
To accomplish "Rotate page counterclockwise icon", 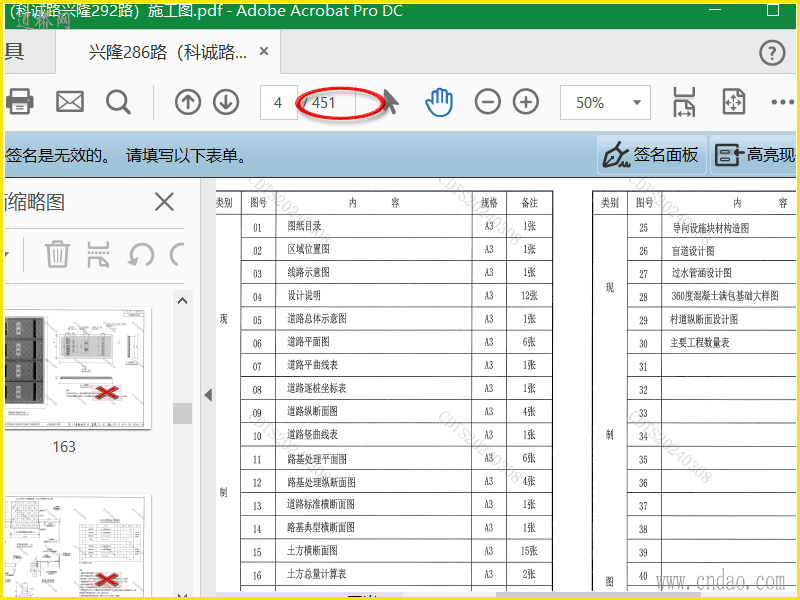I will pos(141,254).
